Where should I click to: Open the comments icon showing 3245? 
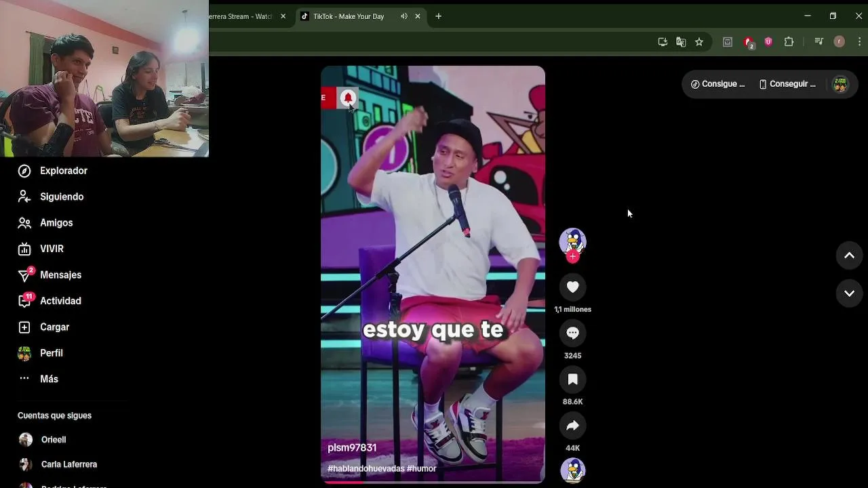coord(572,333)
